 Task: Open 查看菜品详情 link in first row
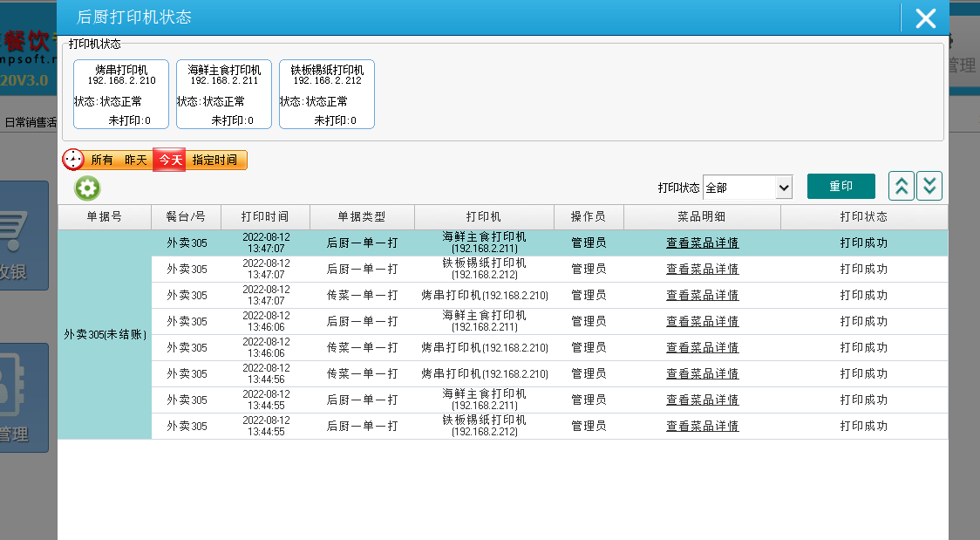pyautogui.click(x=702, y=243)
